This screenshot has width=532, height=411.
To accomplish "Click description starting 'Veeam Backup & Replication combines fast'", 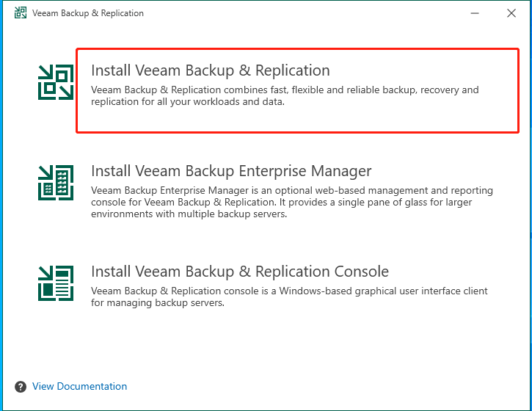I will [285, 95].
